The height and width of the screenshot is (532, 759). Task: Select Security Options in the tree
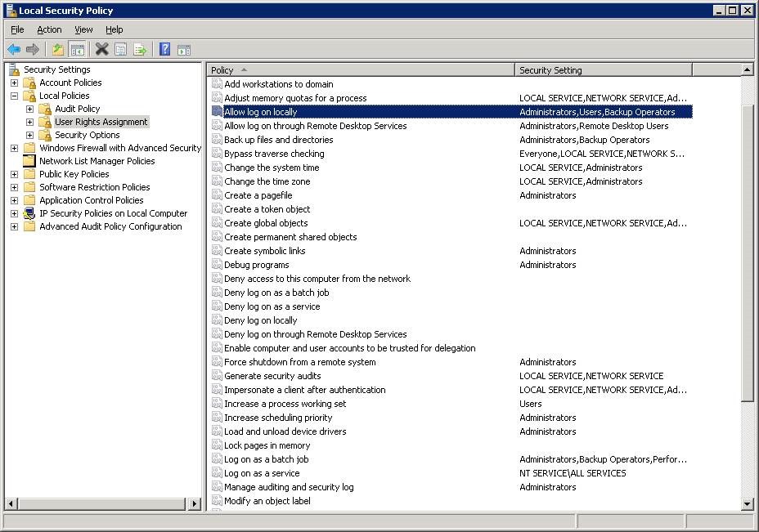click(x=87, y=135)
